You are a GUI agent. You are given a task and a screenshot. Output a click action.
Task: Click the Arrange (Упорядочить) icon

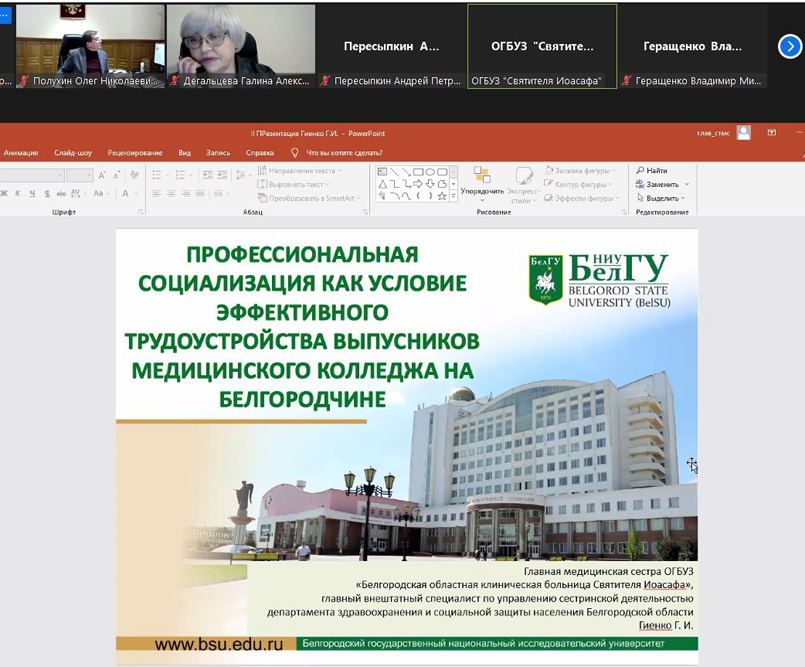pos(482,177)
